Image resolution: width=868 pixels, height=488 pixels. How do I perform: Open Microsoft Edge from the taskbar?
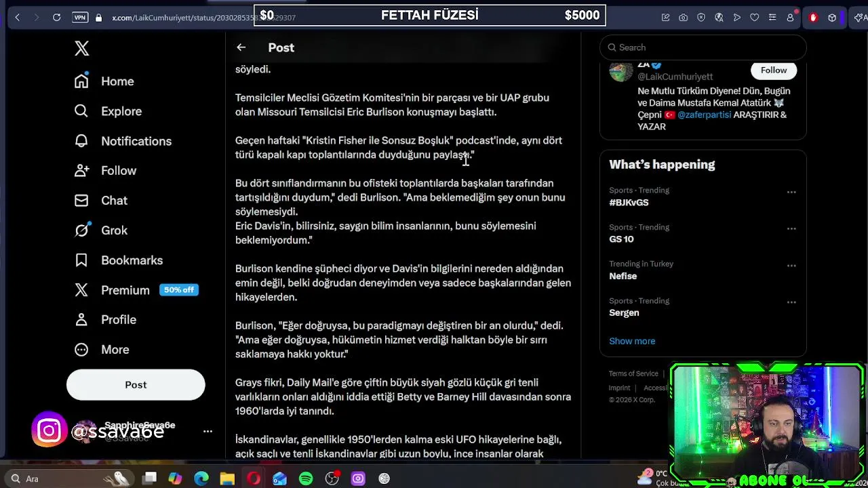point(201,479)
